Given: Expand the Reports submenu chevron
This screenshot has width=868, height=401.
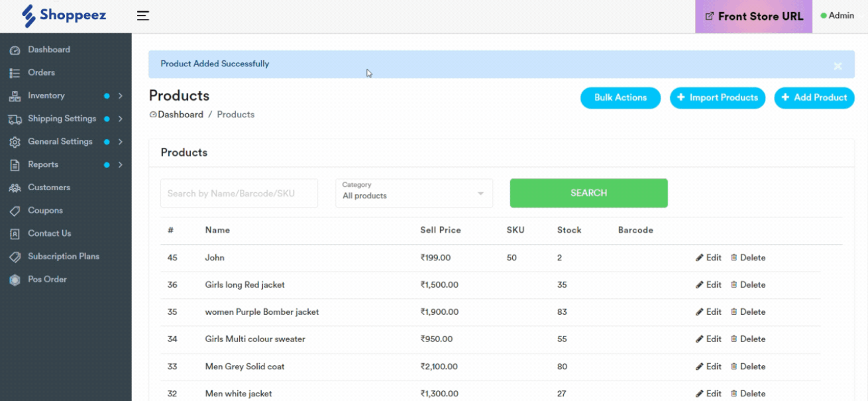Looking at the screenshot, I should coord(120,164).
